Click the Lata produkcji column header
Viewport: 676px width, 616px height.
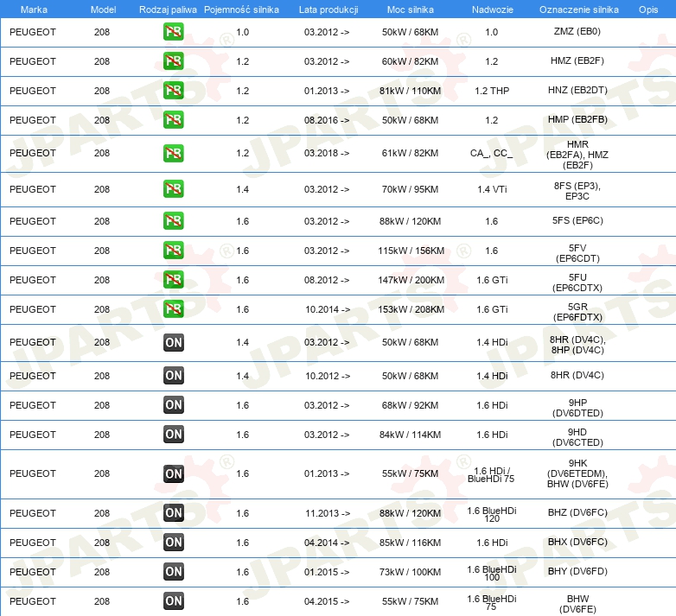328,10
